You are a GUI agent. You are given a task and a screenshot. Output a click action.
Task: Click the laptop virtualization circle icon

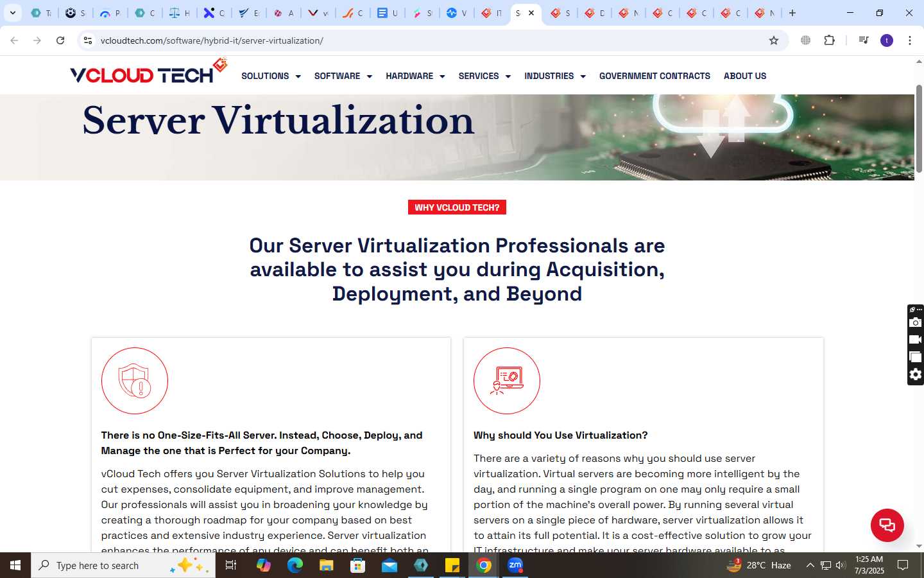coord(507,381)
